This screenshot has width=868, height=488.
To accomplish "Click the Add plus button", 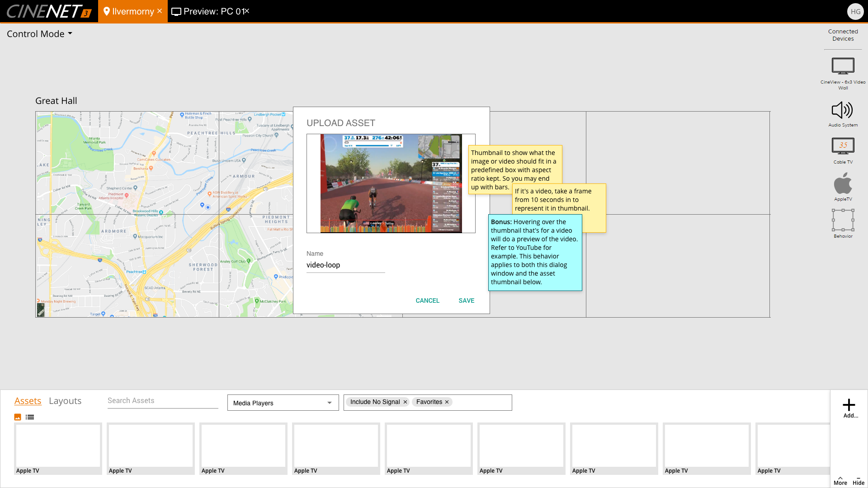I will (x=849, y=408).
